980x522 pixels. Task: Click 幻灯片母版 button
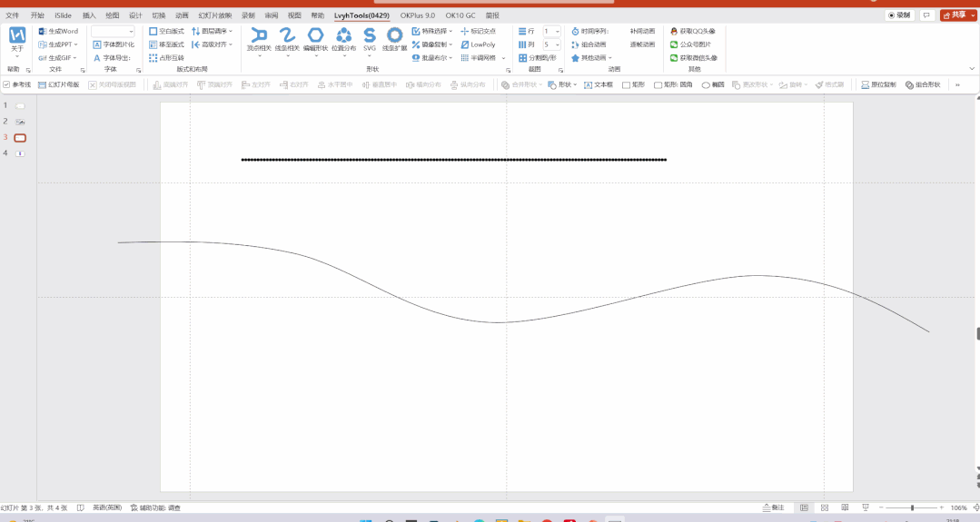point(59,85)
